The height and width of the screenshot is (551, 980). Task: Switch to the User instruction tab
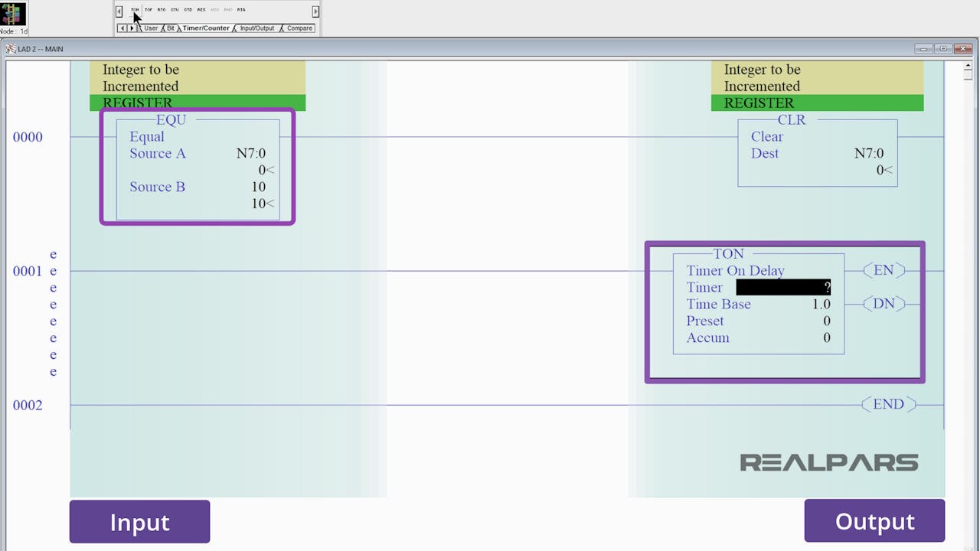pos(151,28)
